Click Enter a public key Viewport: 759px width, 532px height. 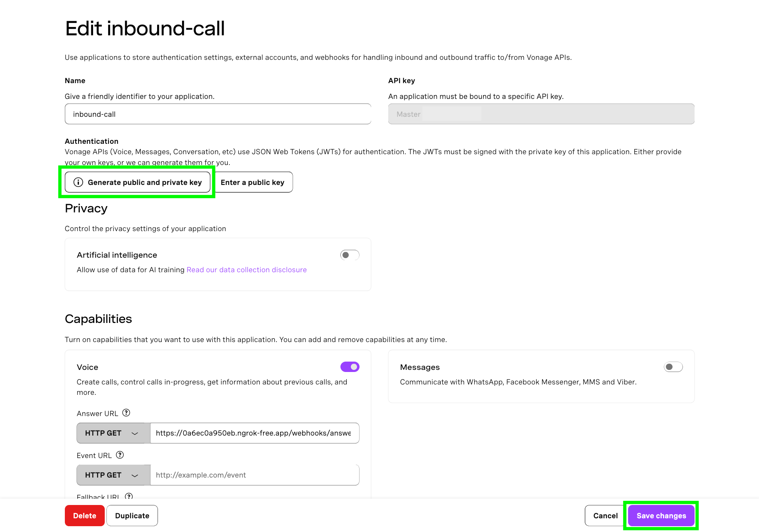(253, 182)
